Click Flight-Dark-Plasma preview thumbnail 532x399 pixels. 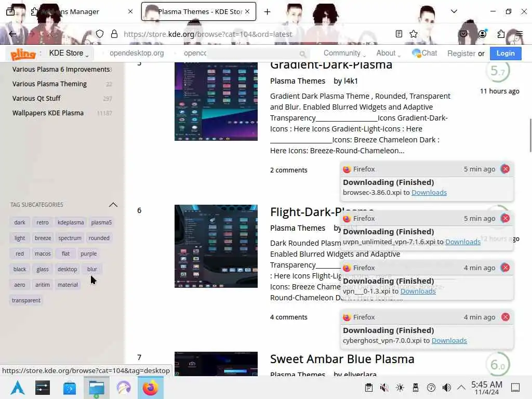click(x=216, y=246)
